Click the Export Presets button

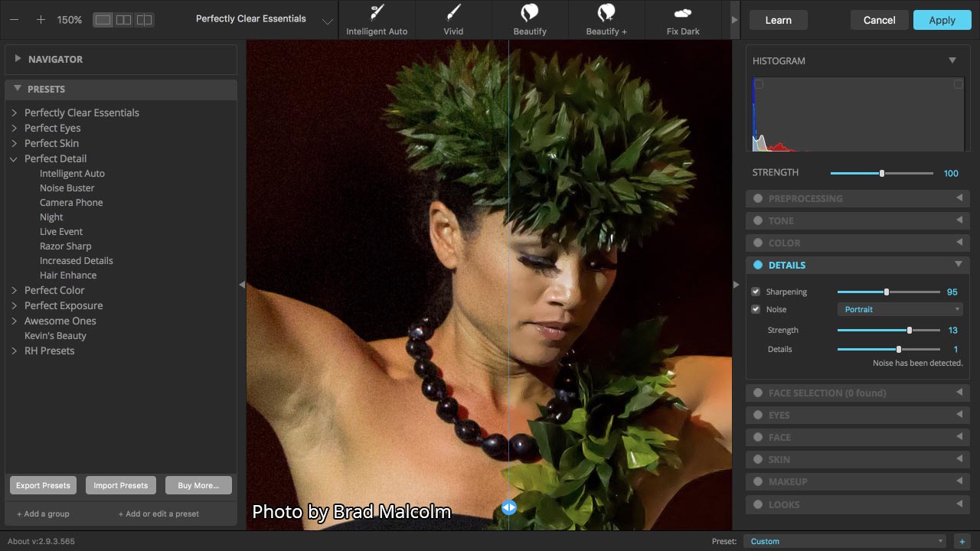(x=43, y=485)
